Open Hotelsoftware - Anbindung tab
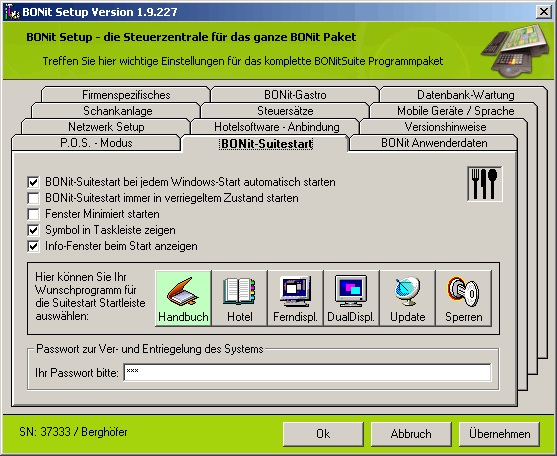 click(276, 127)
